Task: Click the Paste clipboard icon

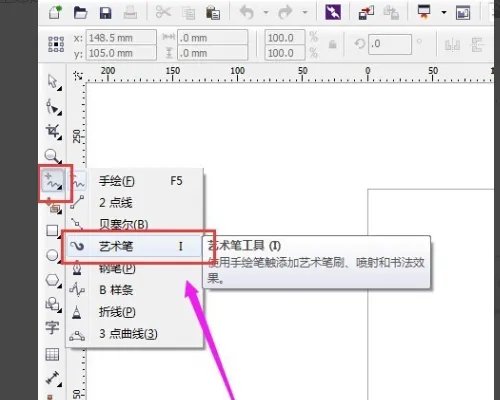Action: click(x=213, y=13)
